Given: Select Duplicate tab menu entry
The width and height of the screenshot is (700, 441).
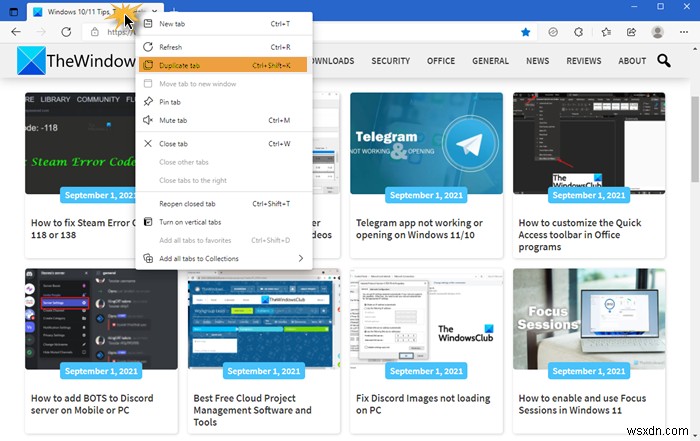Looking at the screenshot, I should point(223,65).
